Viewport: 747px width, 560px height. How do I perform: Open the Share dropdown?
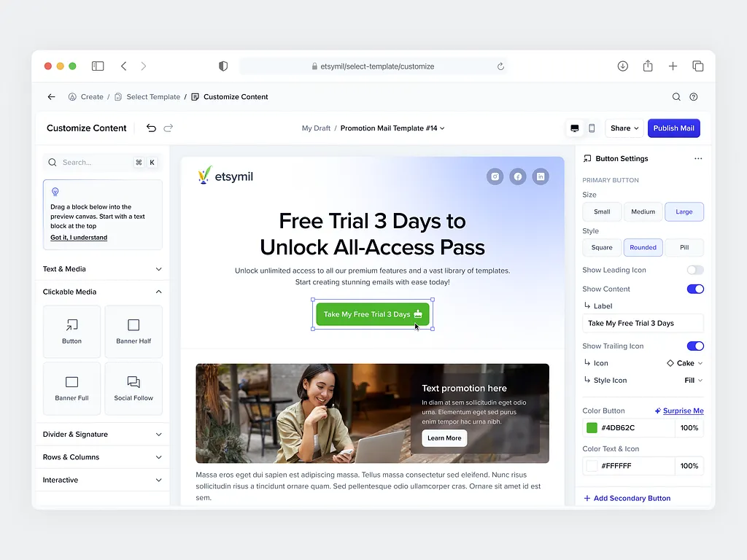624,128
